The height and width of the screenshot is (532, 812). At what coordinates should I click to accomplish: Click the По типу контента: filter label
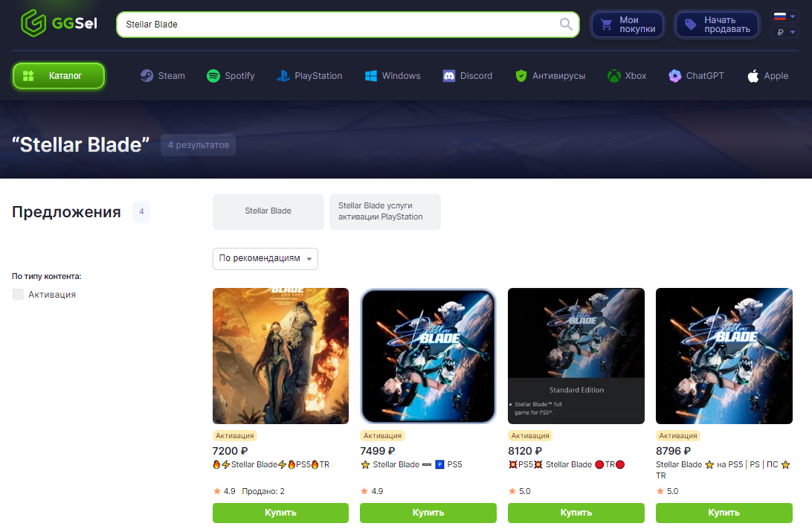47,277
